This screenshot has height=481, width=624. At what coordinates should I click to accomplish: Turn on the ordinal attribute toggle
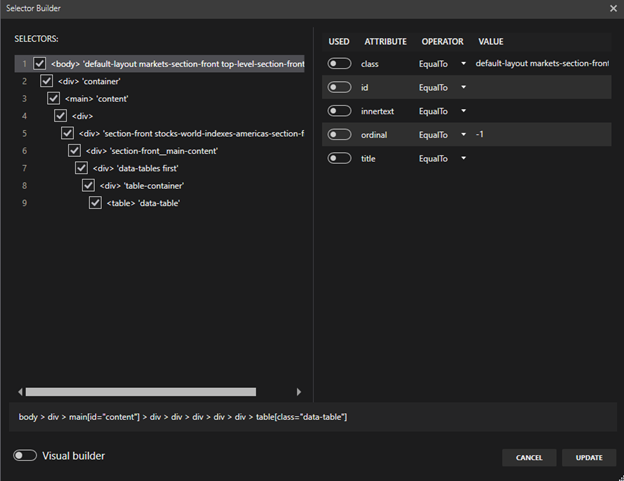340,134
